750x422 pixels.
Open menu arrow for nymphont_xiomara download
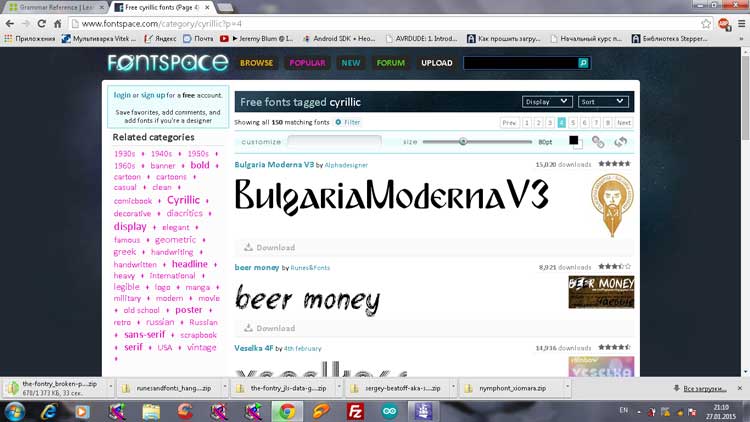pyautogui.click(x=568, y=386)
